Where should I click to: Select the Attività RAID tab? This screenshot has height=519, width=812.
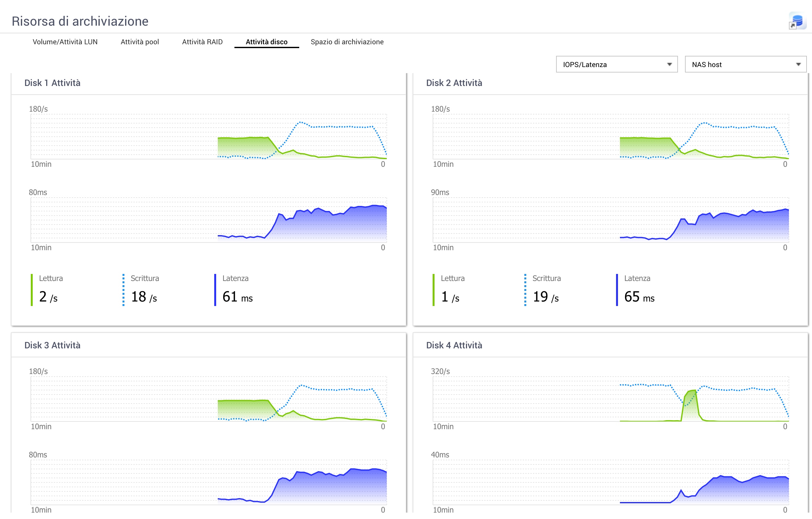point(202,42)
